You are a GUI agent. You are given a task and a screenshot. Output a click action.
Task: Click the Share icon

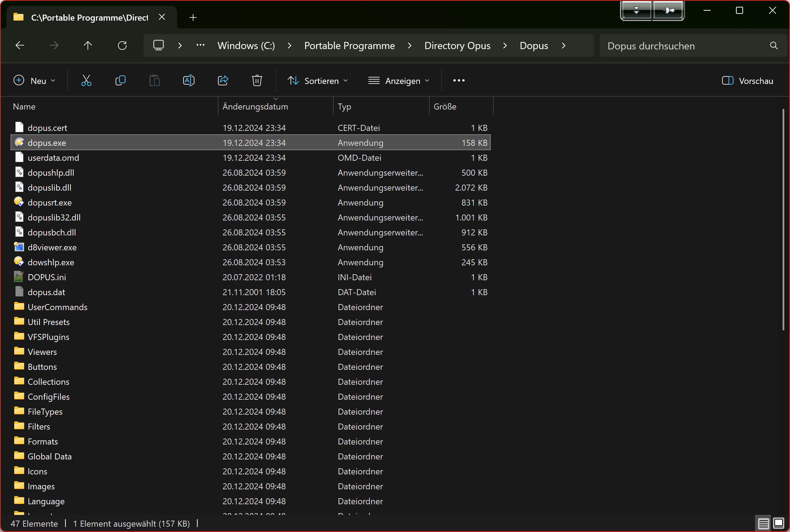point(223,81)
